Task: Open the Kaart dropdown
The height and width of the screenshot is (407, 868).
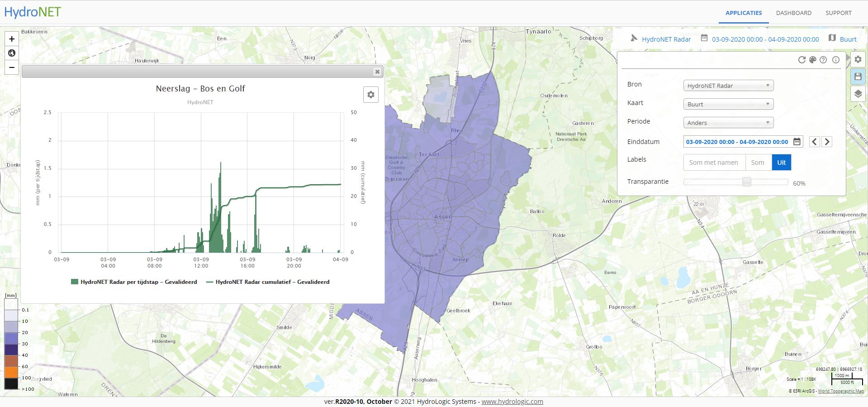Action: point(728,104)
